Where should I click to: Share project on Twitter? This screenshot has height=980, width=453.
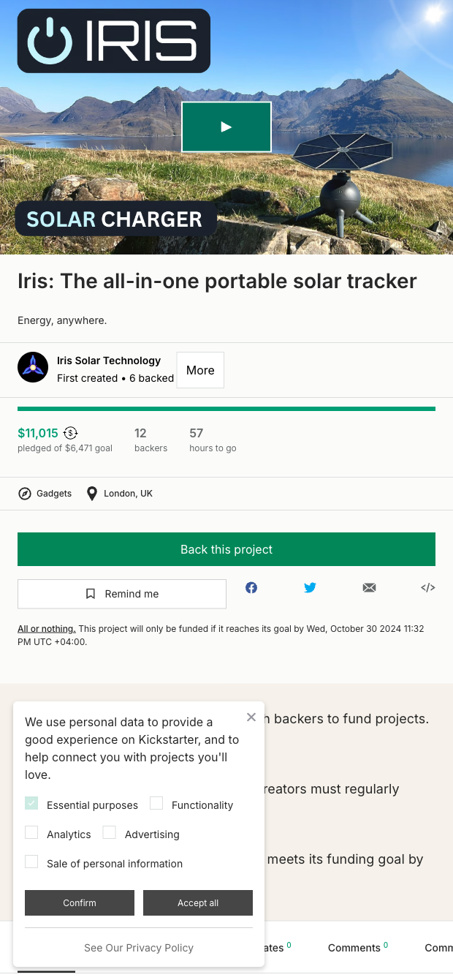coord(310,587)
